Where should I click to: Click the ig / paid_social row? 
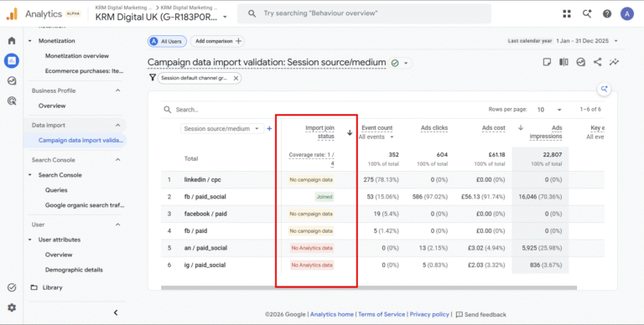pos(382,265)
